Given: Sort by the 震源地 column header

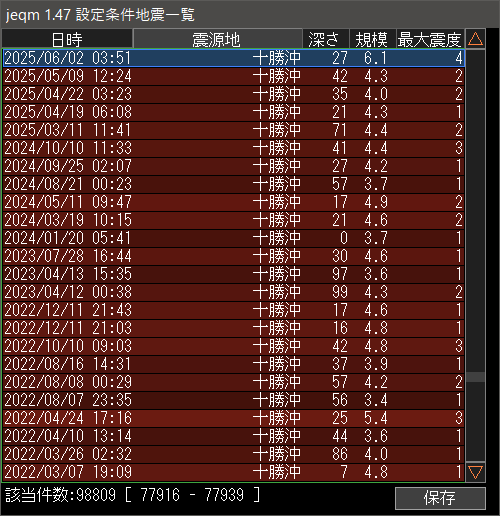Looking at the screenshot, I should [217, 39].
